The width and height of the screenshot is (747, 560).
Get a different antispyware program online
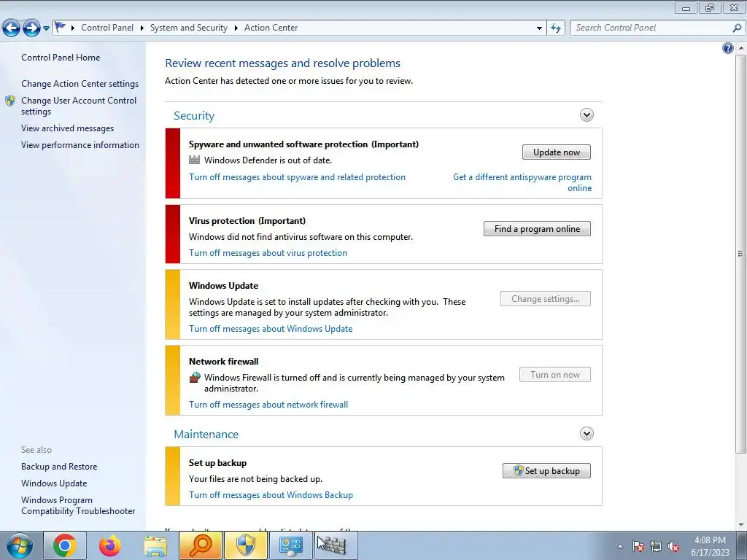pos(522,182)
